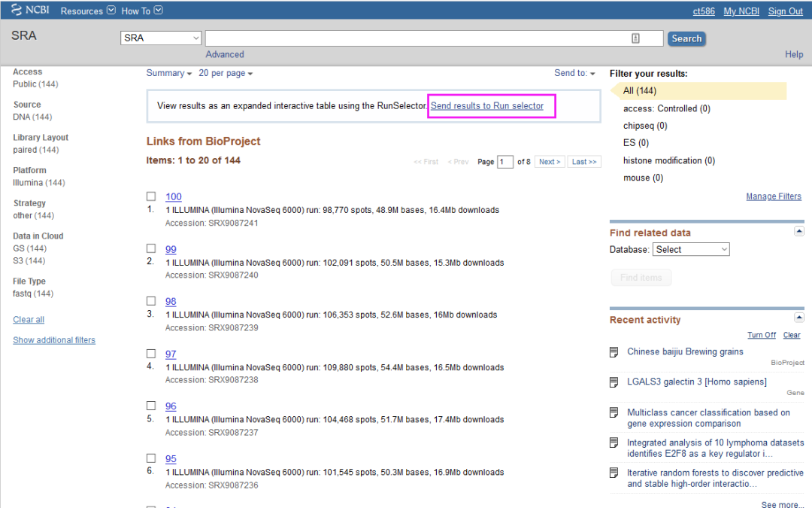This screenshot has height=508, width=812.
Task: Open the result titled 99
Action: coord(171,249)
